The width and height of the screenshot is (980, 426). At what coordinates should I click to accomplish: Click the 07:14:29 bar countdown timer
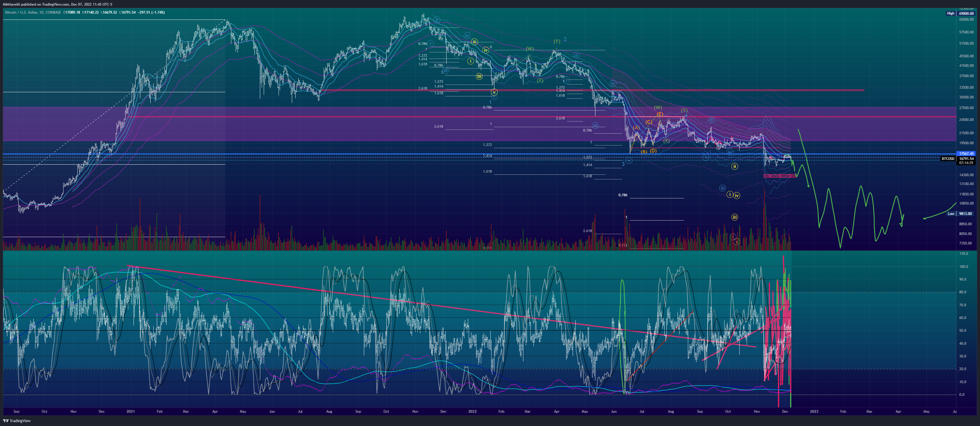[x=966, y=163]
